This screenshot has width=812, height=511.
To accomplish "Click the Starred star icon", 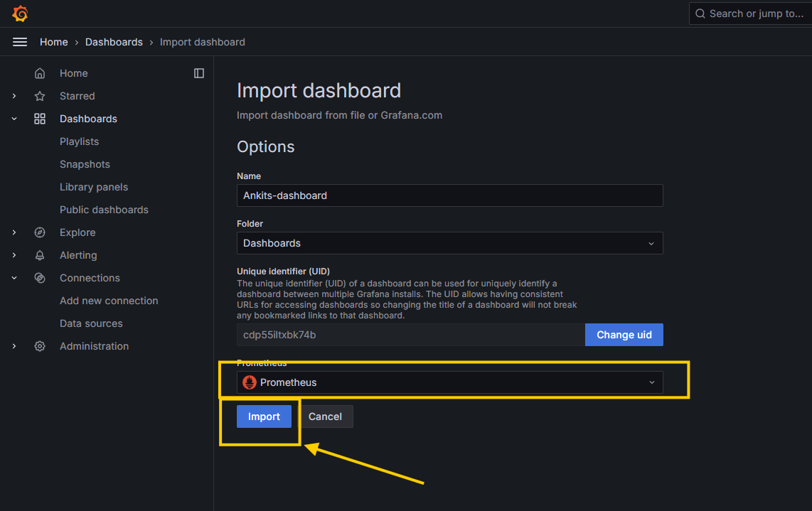I will 40,96.
